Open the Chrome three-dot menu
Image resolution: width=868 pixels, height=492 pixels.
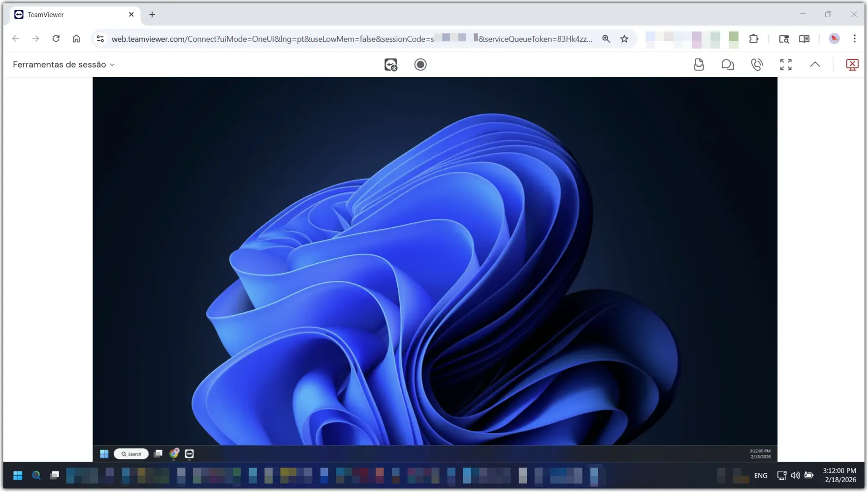pyautogui.click(x=855, y=39)
